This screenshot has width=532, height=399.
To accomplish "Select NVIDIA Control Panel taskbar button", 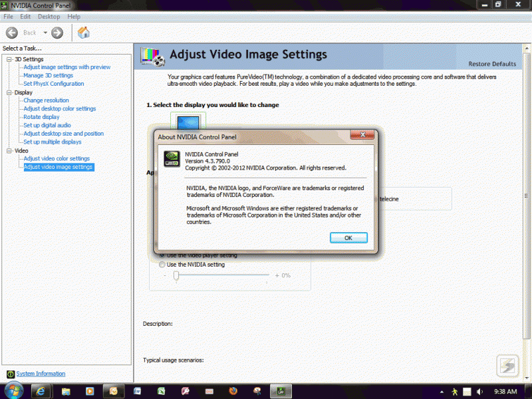I will click(x=281, y=391).
